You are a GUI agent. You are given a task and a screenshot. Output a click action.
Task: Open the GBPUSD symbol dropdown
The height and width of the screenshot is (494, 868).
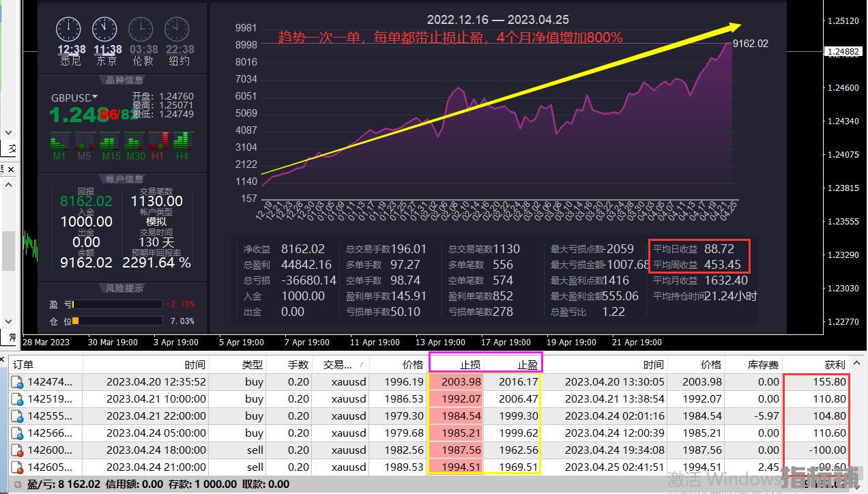tap(95, 98)
